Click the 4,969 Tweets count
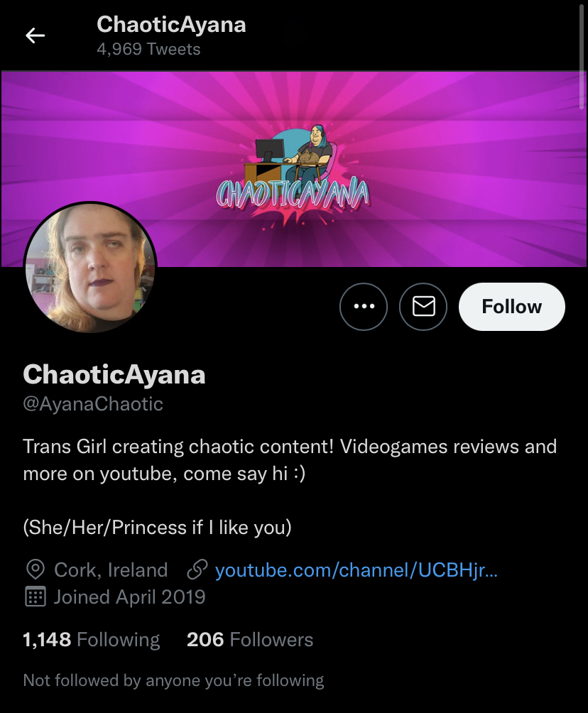The image size is (588, 713). tap(148, 49)
